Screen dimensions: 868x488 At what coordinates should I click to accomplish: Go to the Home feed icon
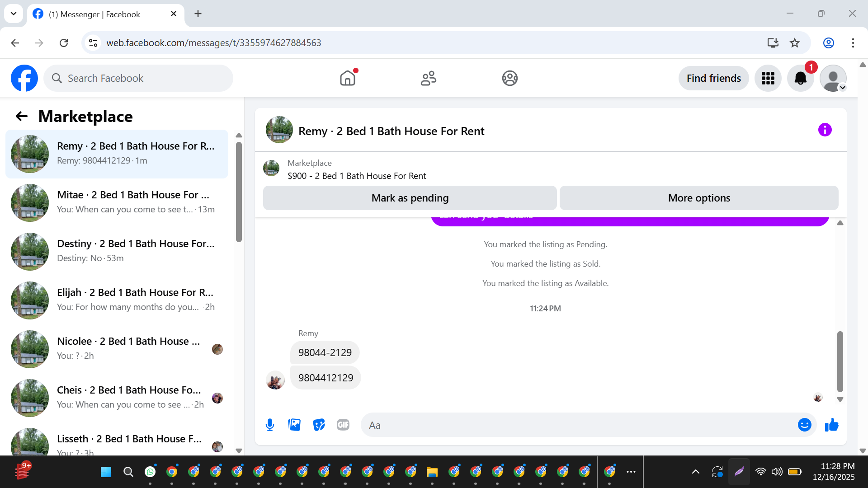pyautogui.click(x=348, y=78)
